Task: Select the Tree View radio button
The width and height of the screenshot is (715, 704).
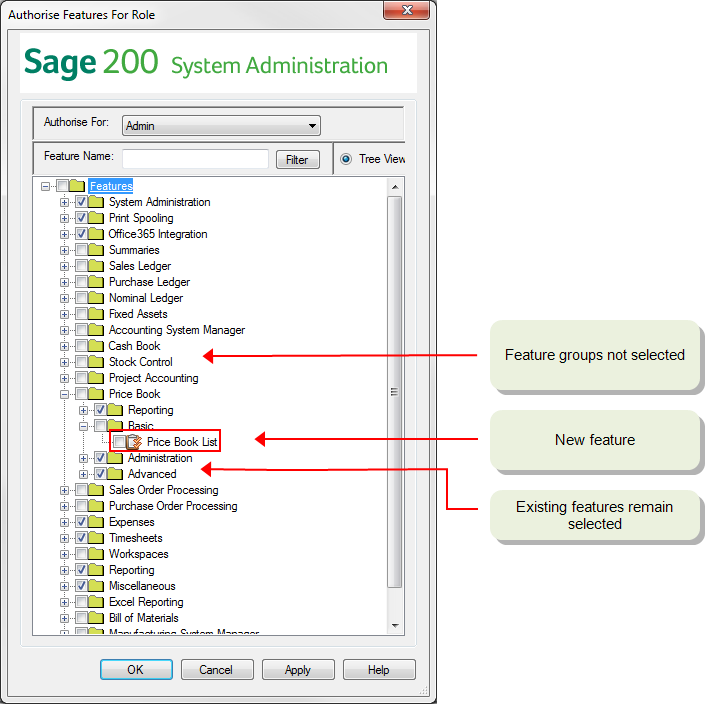Action: (x=346, y=159)
